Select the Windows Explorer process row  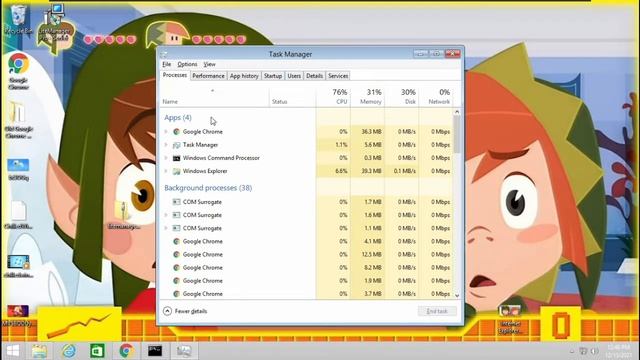307,171
